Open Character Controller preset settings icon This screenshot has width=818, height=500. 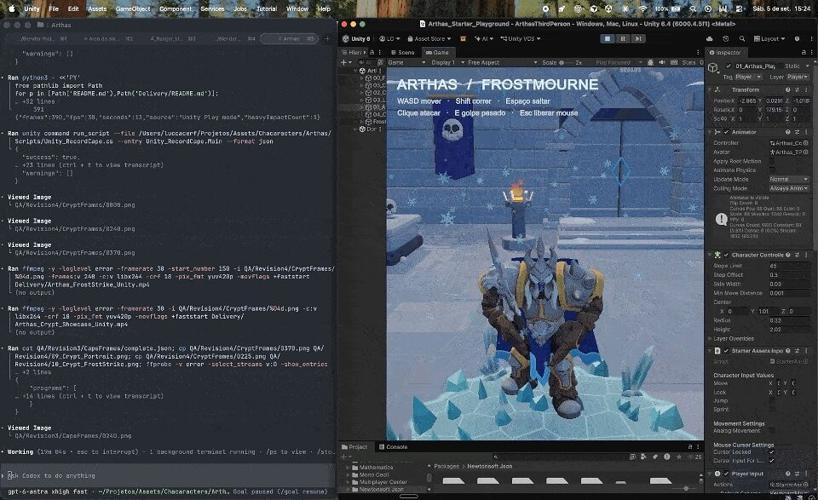point(797,255)
